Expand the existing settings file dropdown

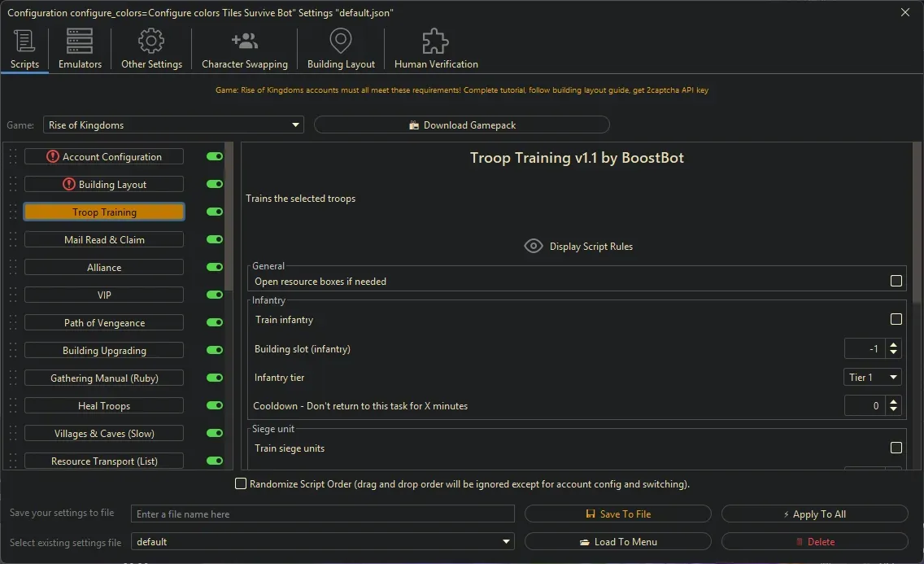coord(507,542)
